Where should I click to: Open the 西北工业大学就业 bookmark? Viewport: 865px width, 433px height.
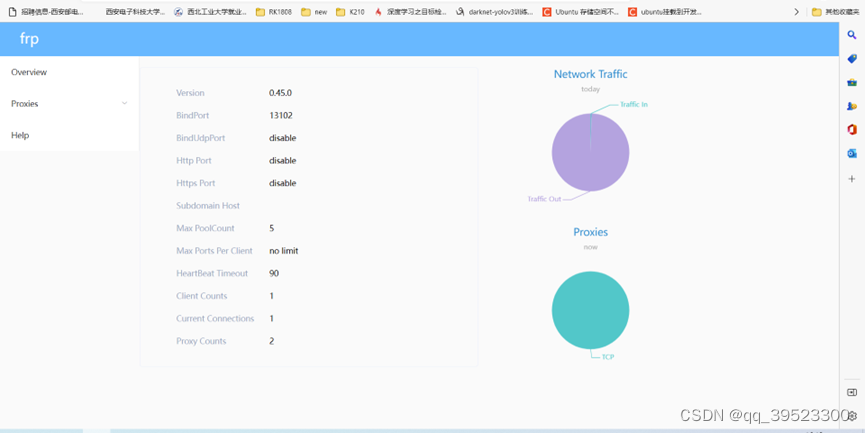[x=210, y=12]
